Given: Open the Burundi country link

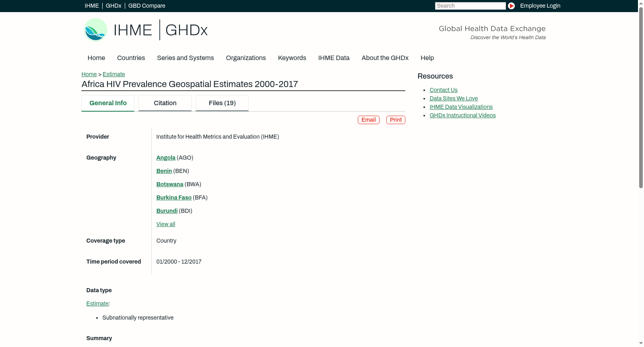Looking at the screenshot, I should [167, 211].
